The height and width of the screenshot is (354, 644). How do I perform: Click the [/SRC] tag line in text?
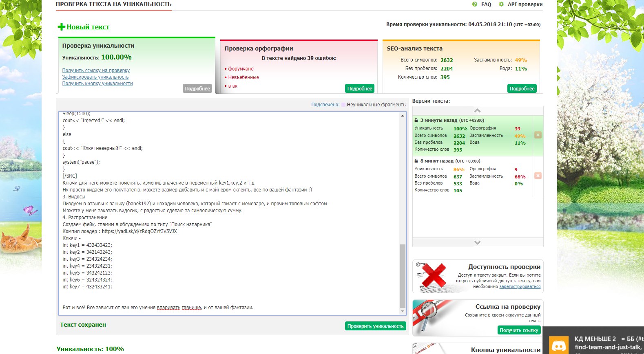[x=70, y=176]
